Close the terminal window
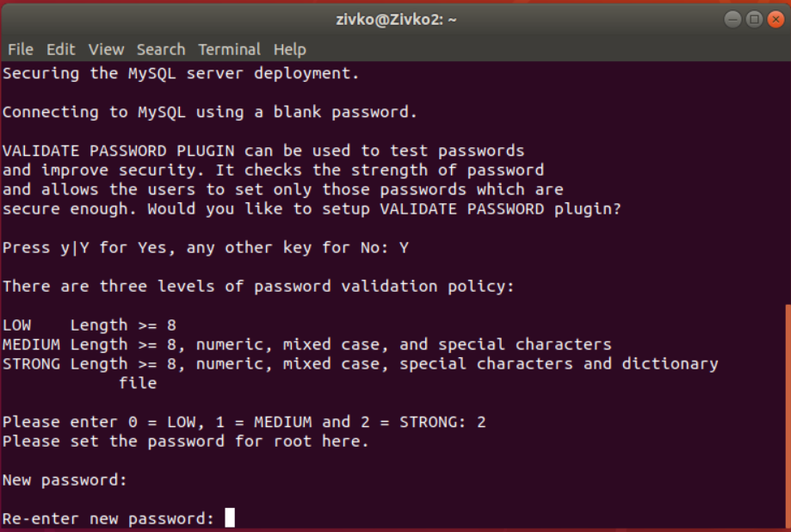The image size is (791, 532). coord(775,19)
